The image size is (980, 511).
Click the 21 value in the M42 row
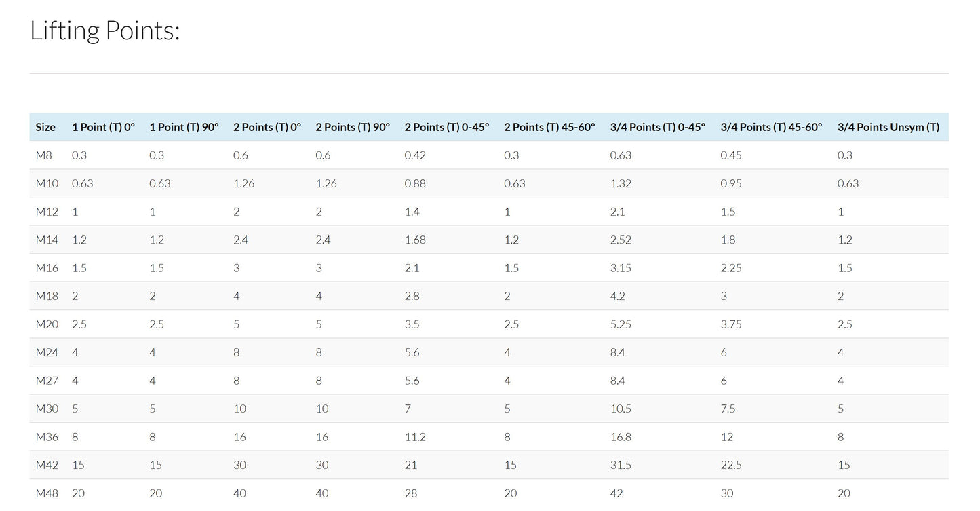[410, 465]
